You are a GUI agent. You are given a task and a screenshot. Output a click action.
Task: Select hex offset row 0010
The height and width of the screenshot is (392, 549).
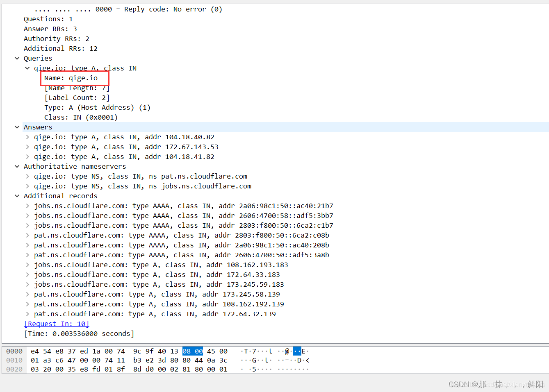pyautogui.click(x=14, y=360)
